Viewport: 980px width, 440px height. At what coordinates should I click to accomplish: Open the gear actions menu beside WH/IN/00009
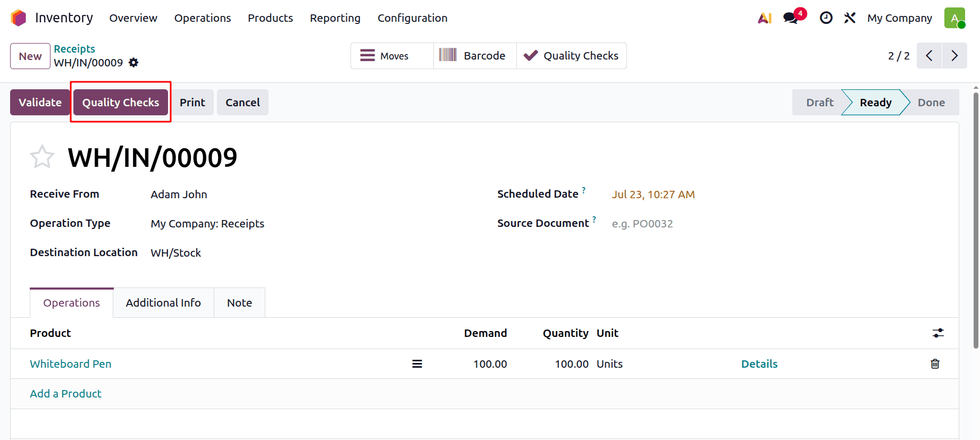(x=133, y=63)
